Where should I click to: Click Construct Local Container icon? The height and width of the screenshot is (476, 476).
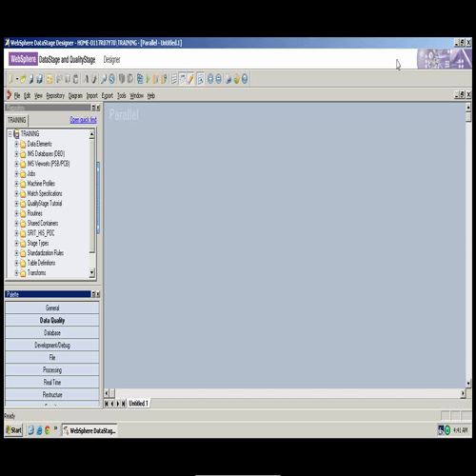(x=122, y=79)
